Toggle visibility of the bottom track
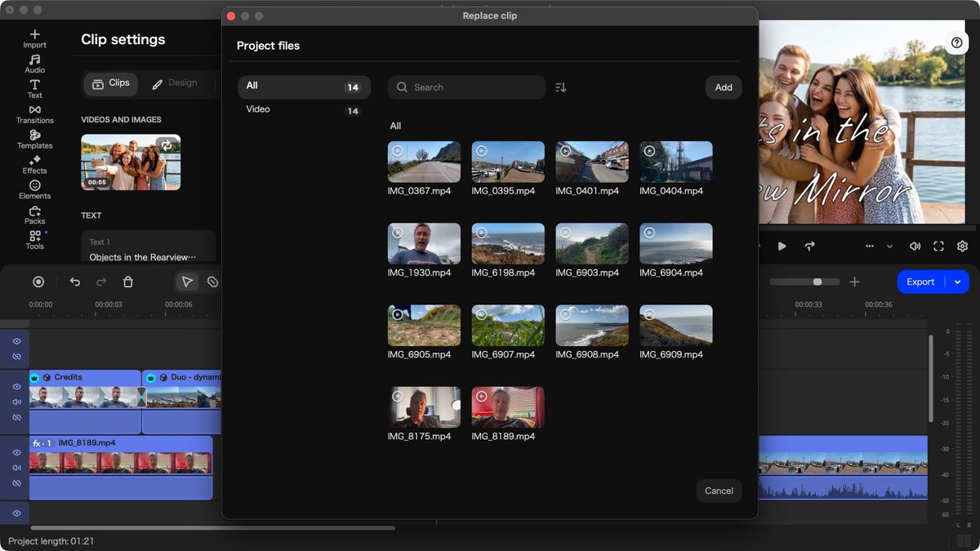Viewport: 980px width, 551px height. pyautogui.click(x=16, y=513)
